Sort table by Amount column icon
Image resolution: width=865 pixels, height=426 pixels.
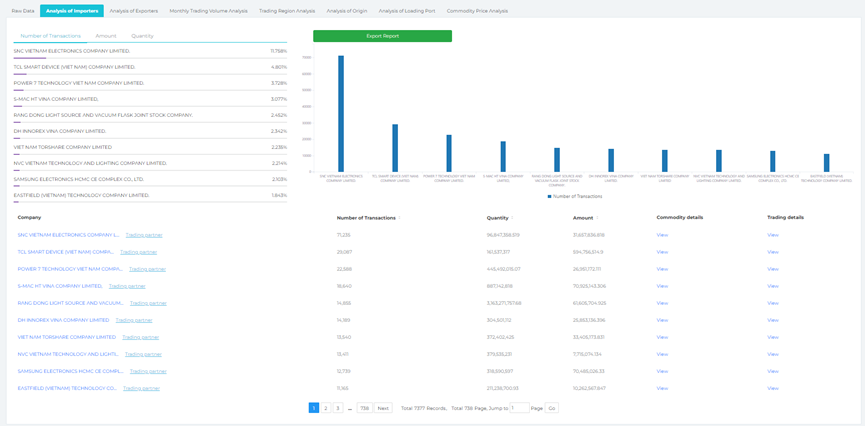pyautogui.click(x=597, y=218)
